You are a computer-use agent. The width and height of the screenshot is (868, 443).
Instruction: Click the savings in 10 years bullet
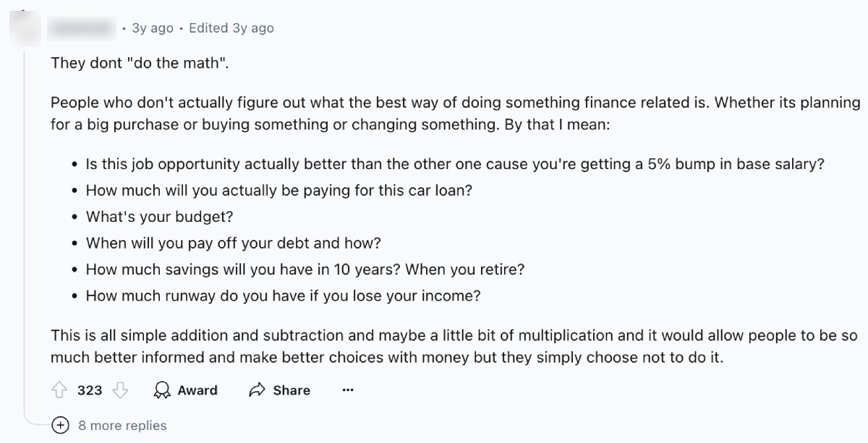305,270
